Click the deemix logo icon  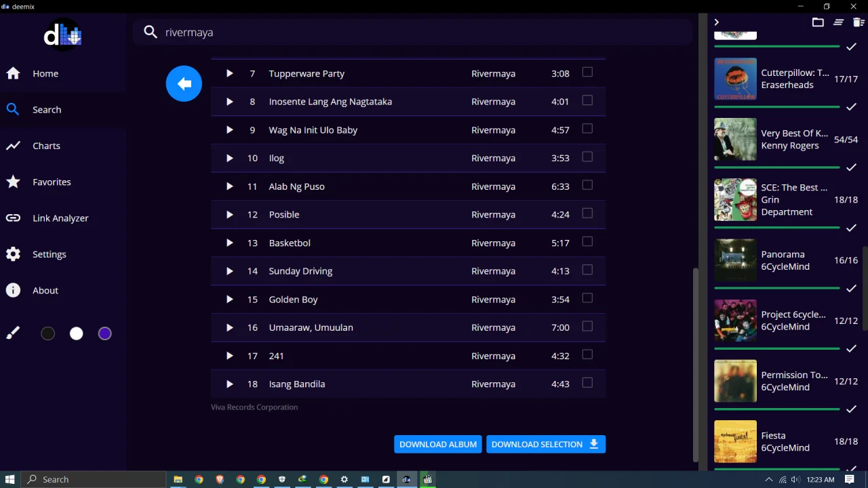[x=63, y=35]
